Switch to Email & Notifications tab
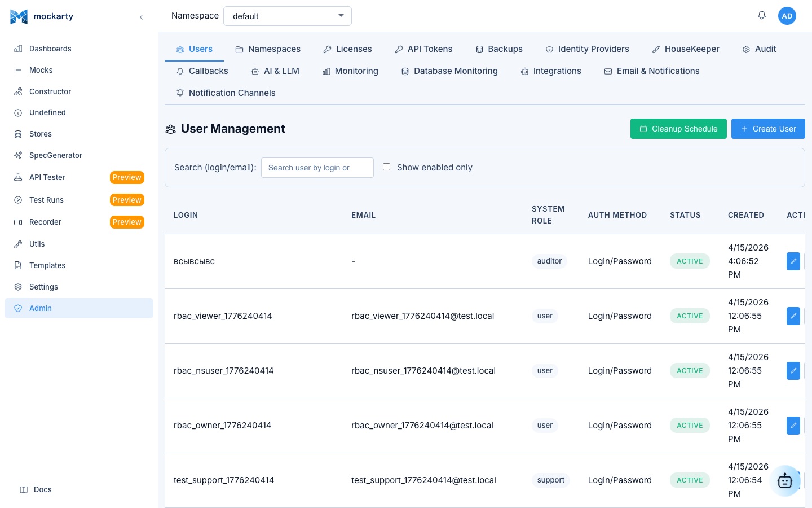The height and width of the screenshot is (508, 812). click(x=652, y=71)
